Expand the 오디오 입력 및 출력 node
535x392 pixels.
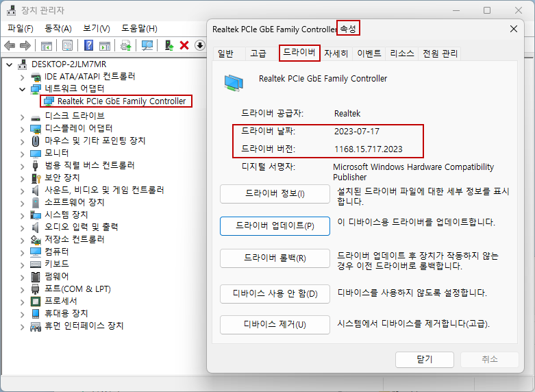coord(22,228)
